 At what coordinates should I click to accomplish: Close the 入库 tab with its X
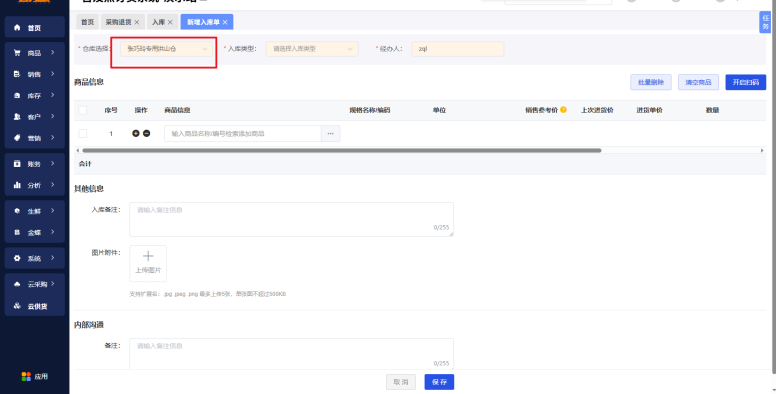(x=170, y=22)
